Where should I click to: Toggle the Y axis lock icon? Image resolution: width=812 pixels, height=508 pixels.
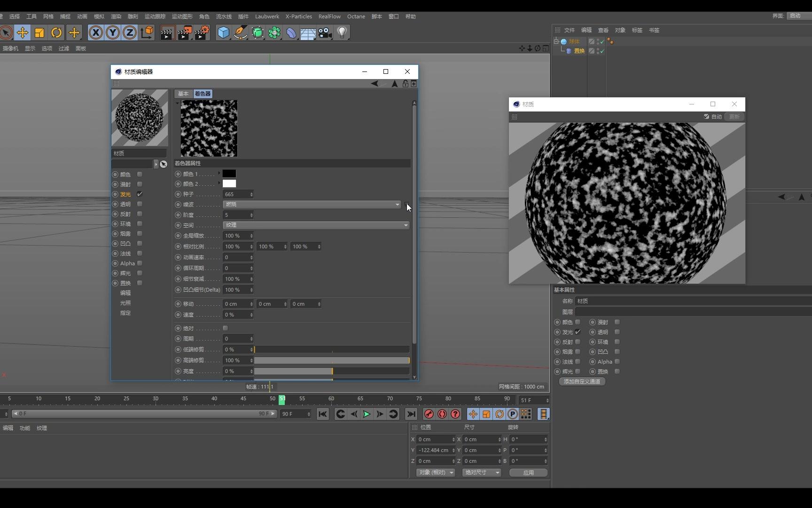[112, 32]
